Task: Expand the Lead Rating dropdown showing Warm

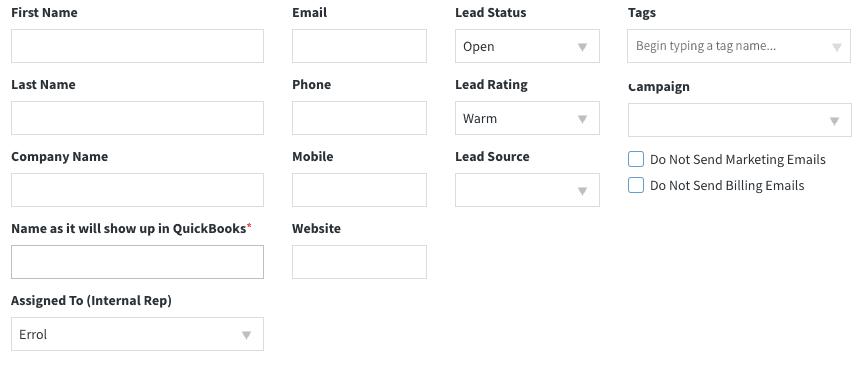Action: click(x=527, y=118)
